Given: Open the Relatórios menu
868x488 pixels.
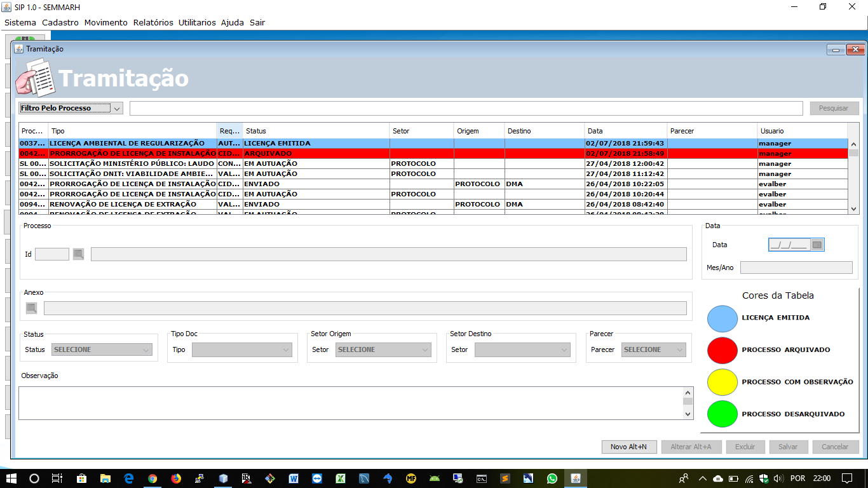Looking at the screenshot, I should [x=153, y=22].
